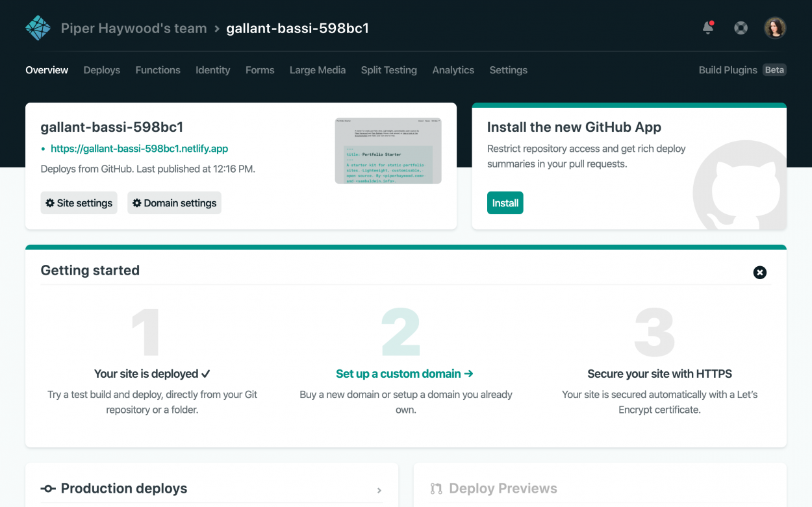
Task: Click 'Secure your site with HTTPS' step title
Action: click(x=660, y=374)
